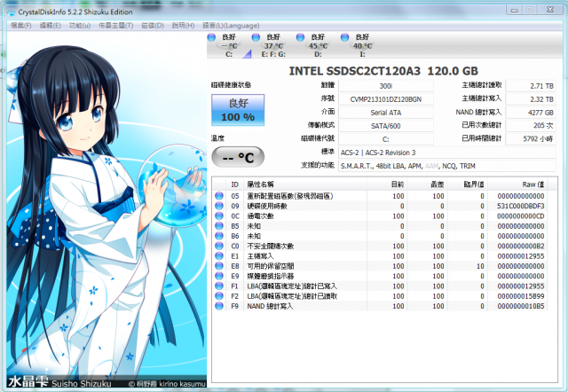Image resolution: width=568 pixels, height=392 pixels.
Task: Click the 良好 100 % health status button
Action: 238,110
